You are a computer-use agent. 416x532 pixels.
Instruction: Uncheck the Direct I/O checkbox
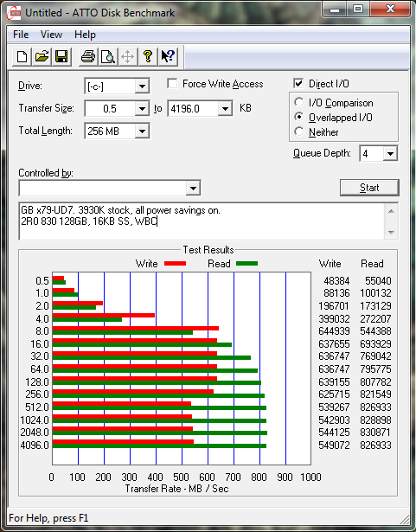coord(298,83)
